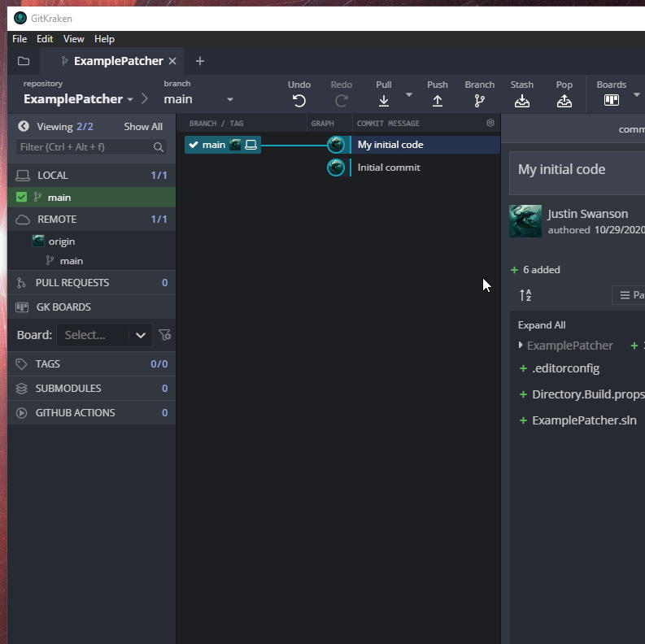Open the Directory.Build.props file
Viewport: 645px width, 644px height.
pos(587,394)
